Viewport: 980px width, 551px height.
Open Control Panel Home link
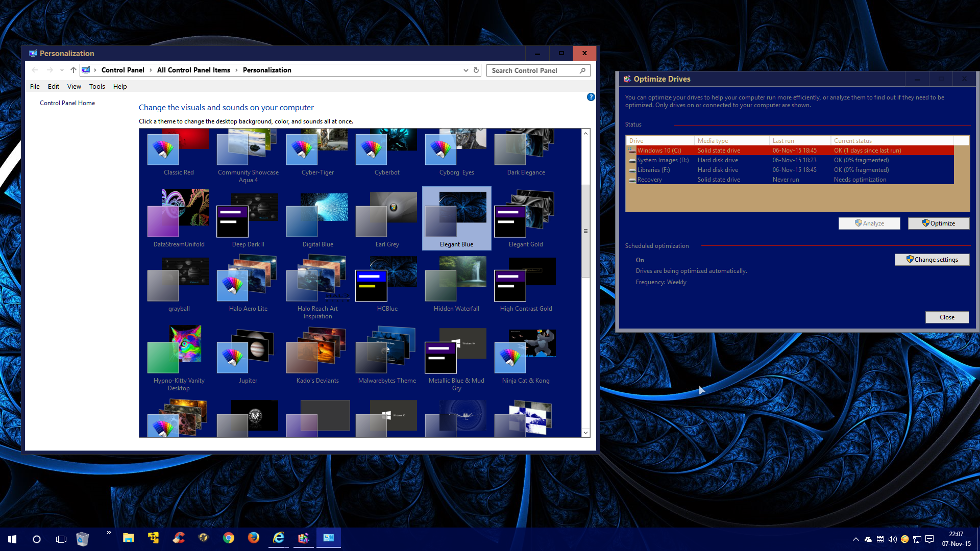pos(67,103)
